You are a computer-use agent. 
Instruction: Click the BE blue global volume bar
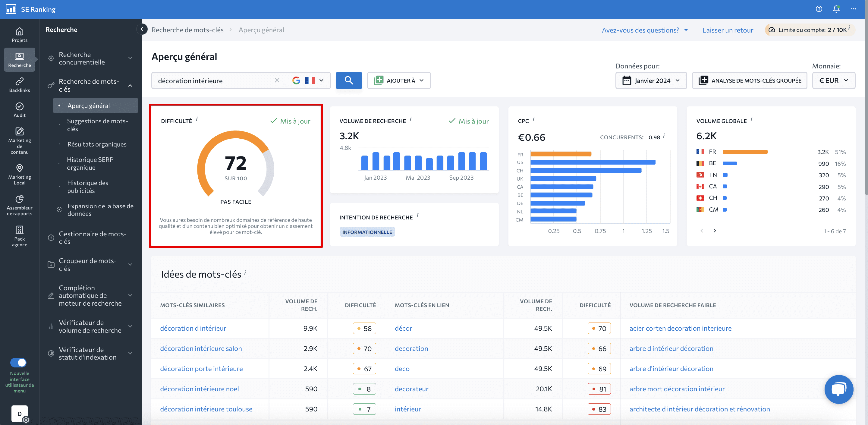tap(730, 163)
